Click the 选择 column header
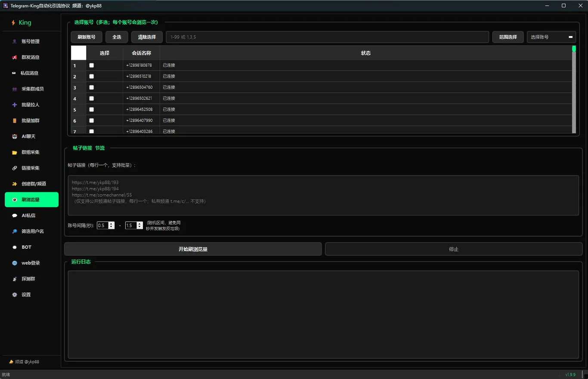This screenshot has width=588, height=379. (105, 53)
